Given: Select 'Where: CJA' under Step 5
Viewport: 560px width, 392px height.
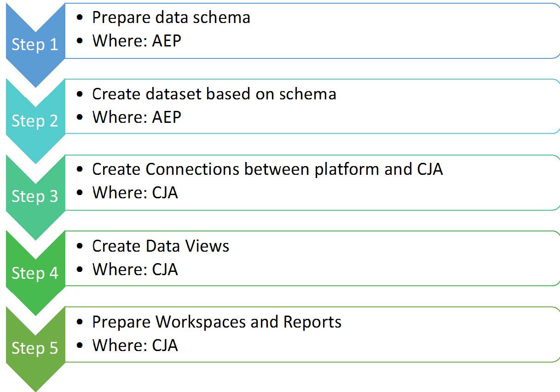Looking at the screenshot, I should (x=135, y=345).
